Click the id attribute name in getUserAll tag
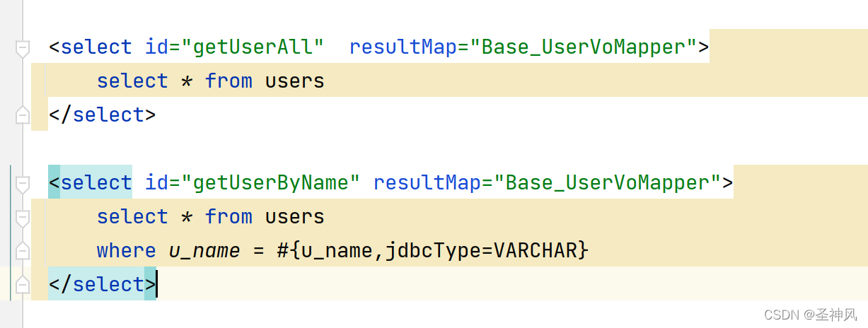Screen dimensions: 868x328 [x=156, y=47]
